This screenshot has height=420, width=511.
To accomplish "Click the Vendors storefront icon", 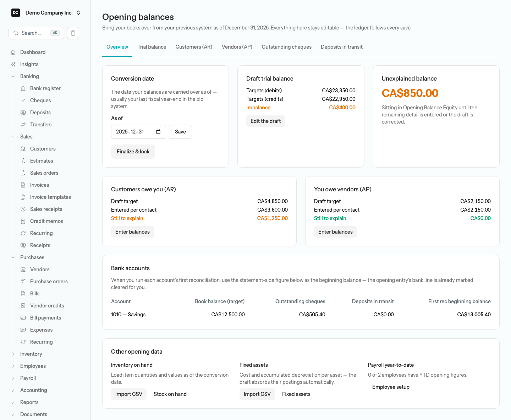I will [x=23, y=269].
